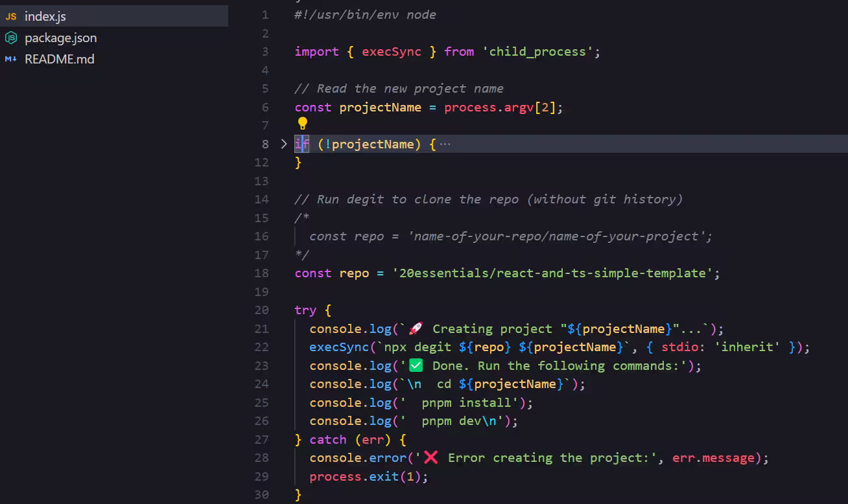Click 'execSync' in the import statement
The width and height of the screenshot is (848, 504).
click(x=392, y=52)
